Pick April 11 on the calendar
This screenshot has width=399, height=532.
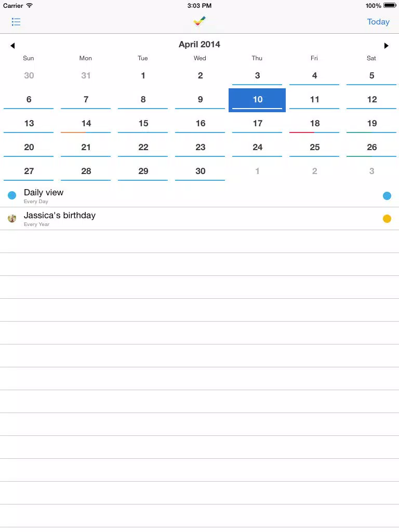314,99
